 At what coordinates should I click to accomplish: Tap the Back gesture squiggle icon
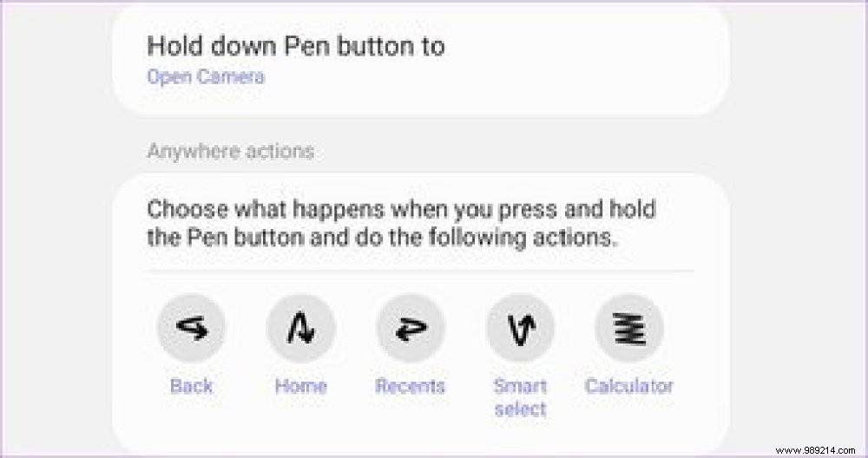pyautogui.click(x=192, y=328)
